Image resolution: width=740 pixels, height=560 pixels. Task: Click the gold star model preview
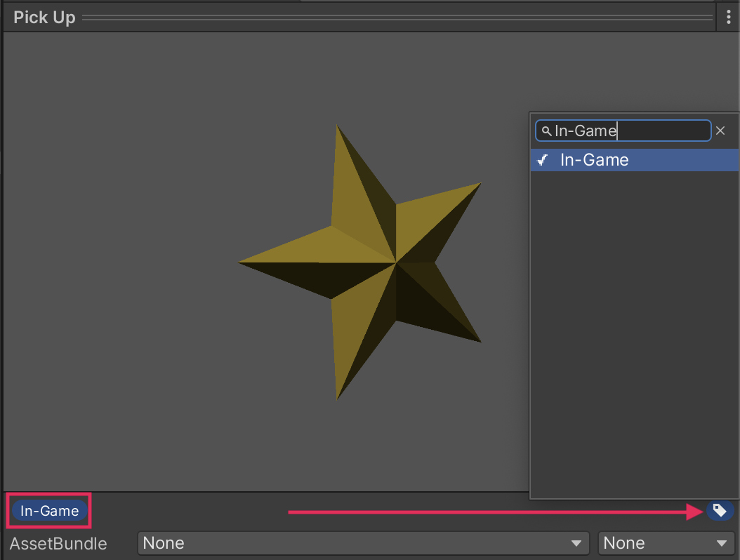[x=365, y=281]
